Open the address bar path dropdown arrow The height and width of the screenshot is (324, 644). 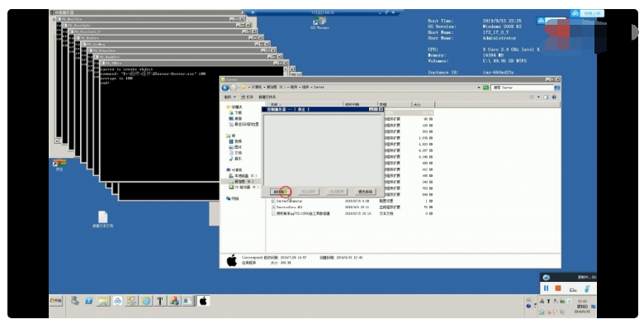(479, 88)
